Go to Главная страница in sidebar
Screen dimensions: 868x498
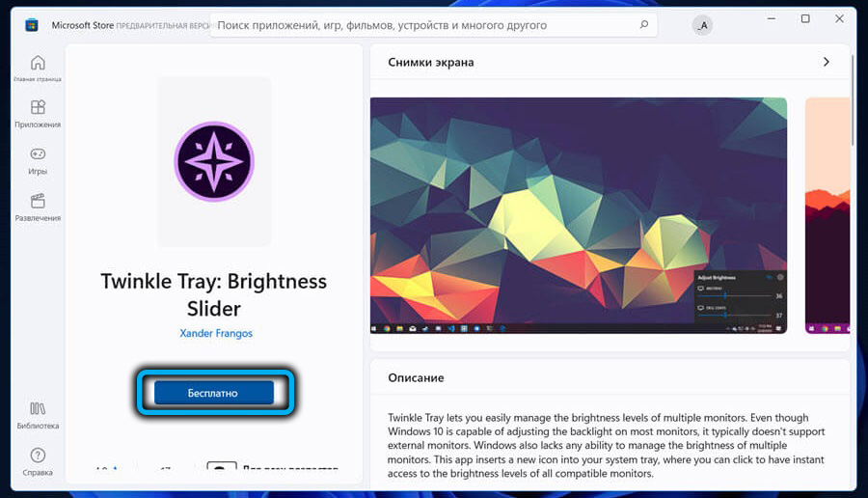[38, 68]
